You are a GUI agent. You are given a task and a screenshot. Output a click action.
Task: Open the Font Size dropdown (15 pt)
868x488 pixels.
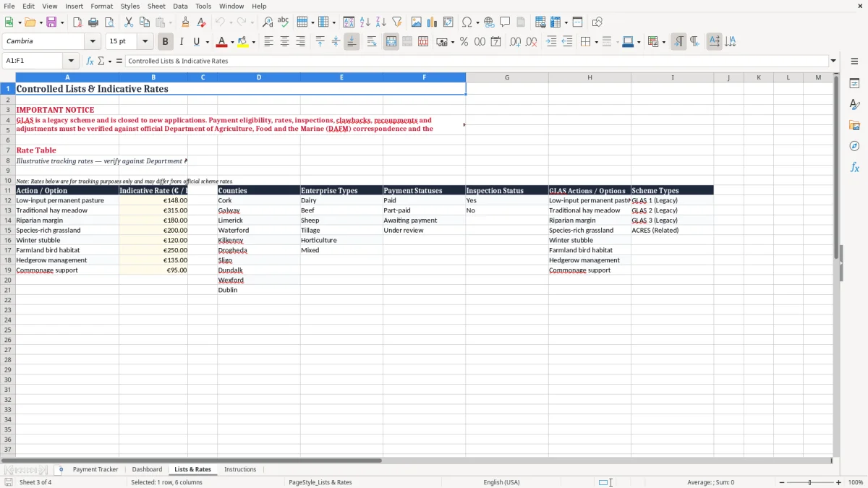(145, 41)
